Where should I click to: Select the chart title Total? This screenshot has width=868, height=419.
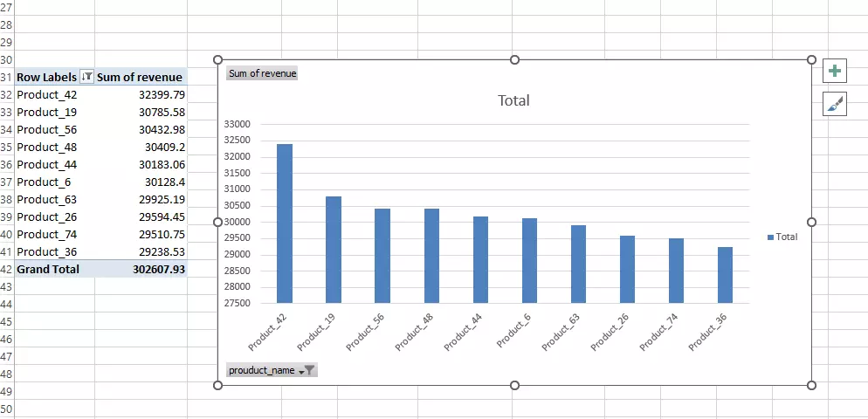click(x=513, y=100)
